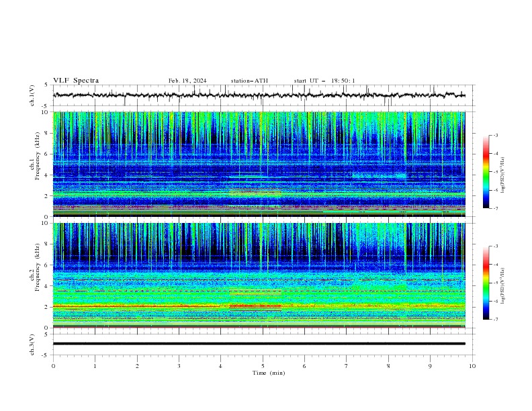Click the '10' tick on the Time axis

pyautogui.click(x=472, y=366)
